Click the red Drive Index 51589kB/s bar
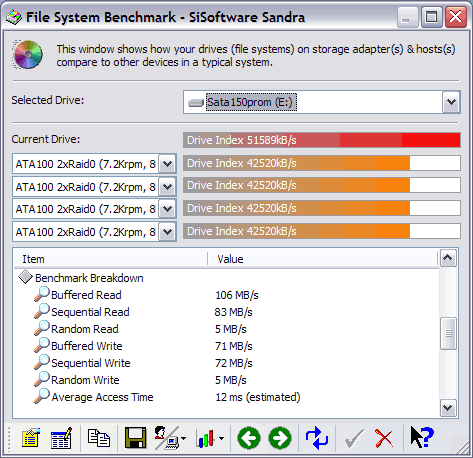 point(322,140)
